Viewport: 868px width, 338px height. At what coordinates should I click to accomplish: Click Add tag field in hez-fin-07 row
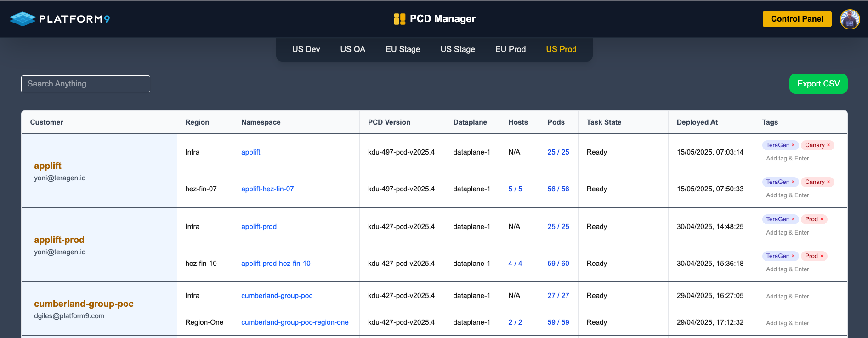tap(788, 195)
